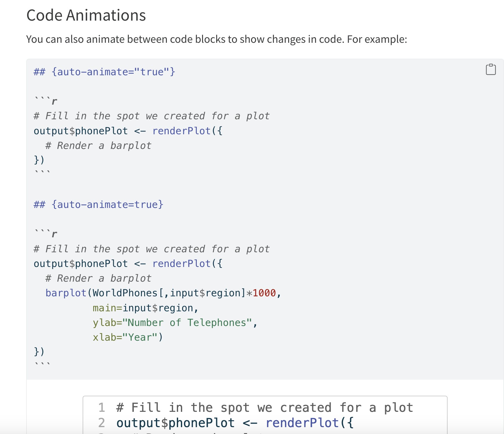
Task: Click the {auto-animate="true"} header line with quotes
Action: [104, 72]
